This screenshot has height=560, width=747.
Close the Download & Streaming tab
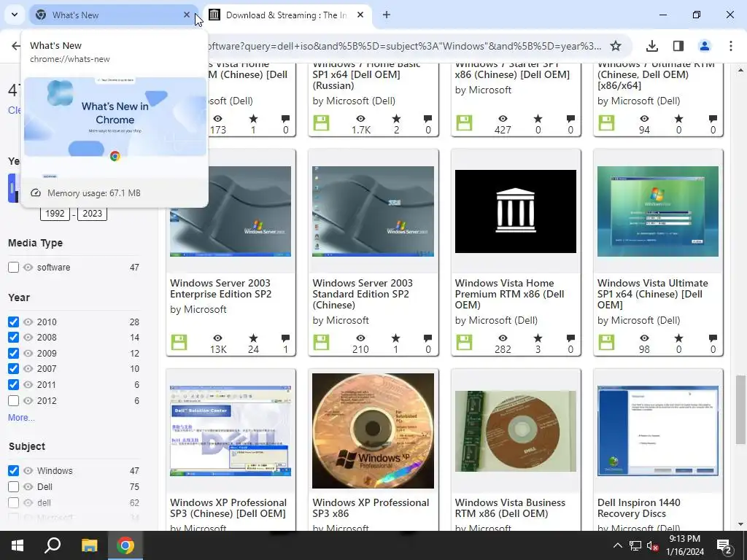tap(360, 15)
